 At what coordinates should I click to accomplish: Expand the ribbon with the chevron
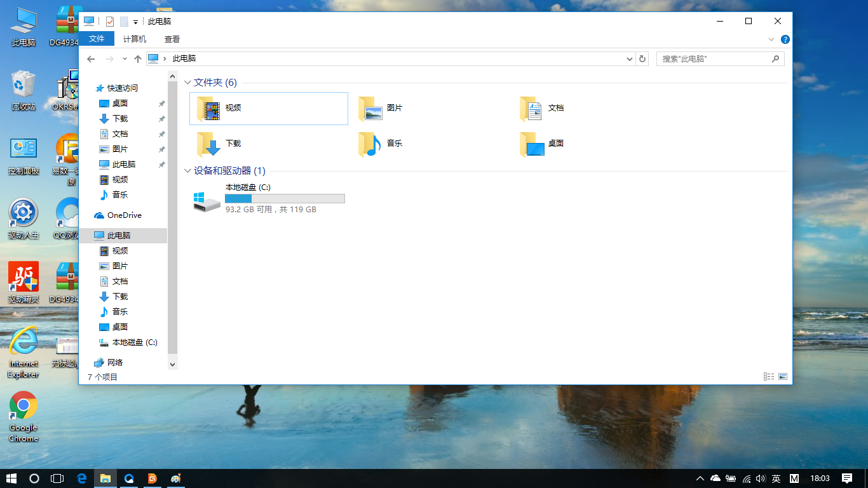click(771, 39)
